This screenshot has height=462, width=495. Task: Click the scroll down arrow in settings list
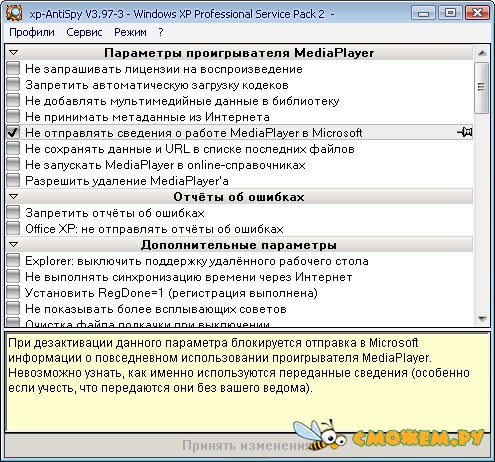(482, 318)
